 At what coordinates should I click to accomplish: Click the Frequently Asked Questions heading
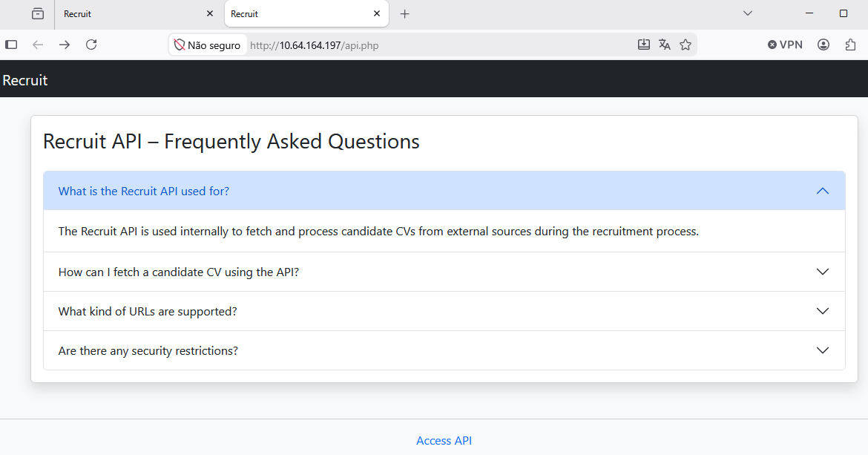[231, 142]
